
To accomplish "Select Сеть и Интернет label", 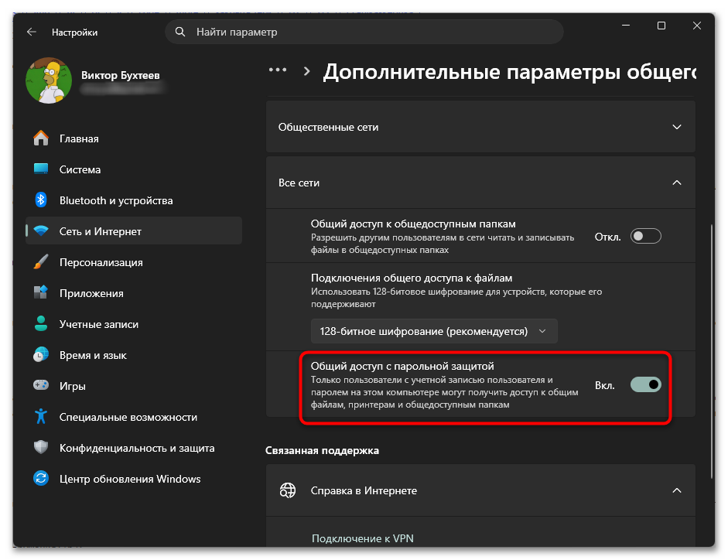I will pos(101,231).
